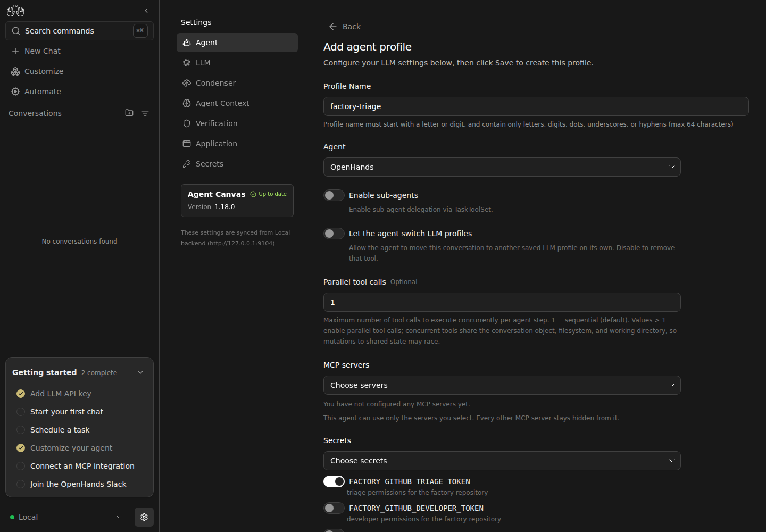Click the No conversations found text
Viewport: 766px width, 532px height.
click(x=80, y=242)
